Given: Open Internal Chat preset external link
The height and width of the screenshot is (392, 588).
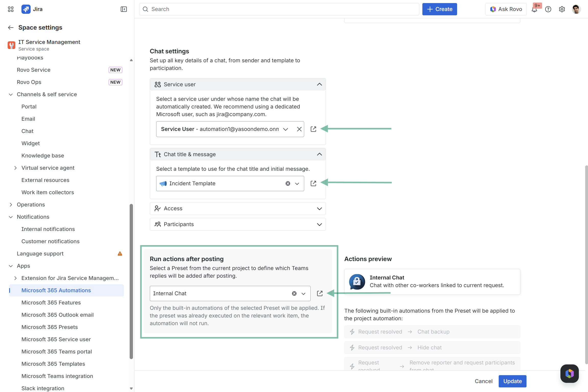Looking at the screenshot, I should pyautogui.click(x=320, y=293).
